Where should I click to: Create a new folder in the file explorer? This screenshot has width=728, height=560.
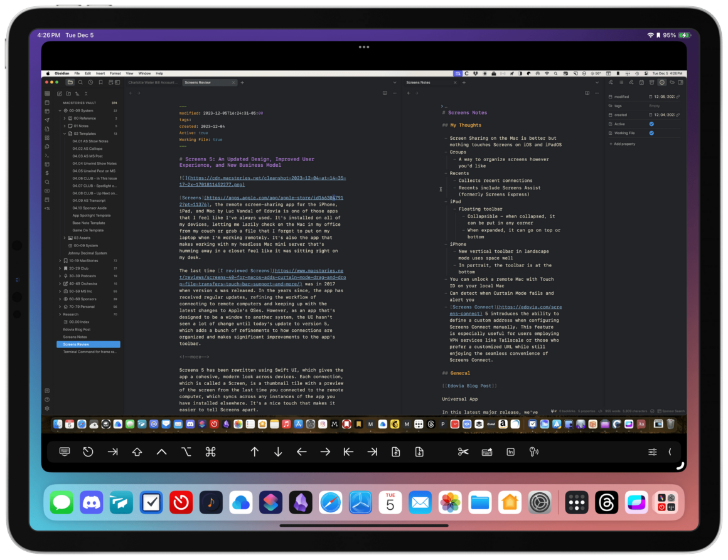click(x=69, y=93)
